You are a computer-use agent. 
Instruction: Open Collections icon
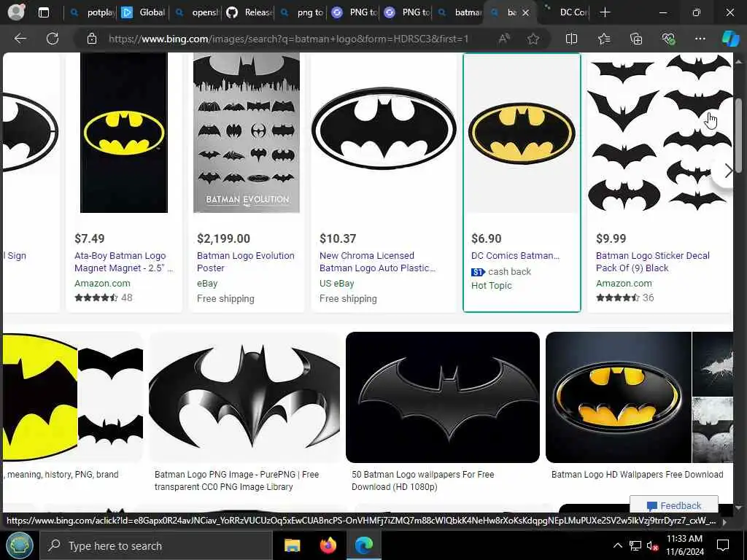coord(636,39)
